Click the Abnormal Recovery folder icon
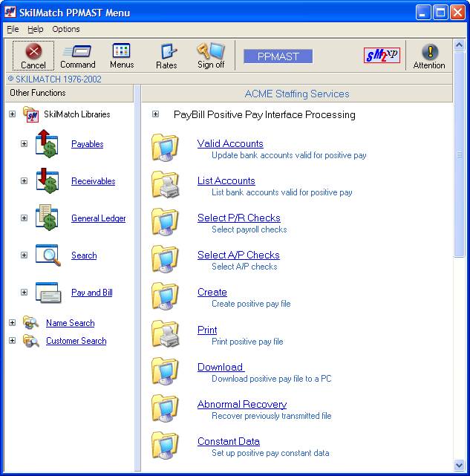Image resolution: width=470 pixels, height=476 pixels. tap(165, 408)
